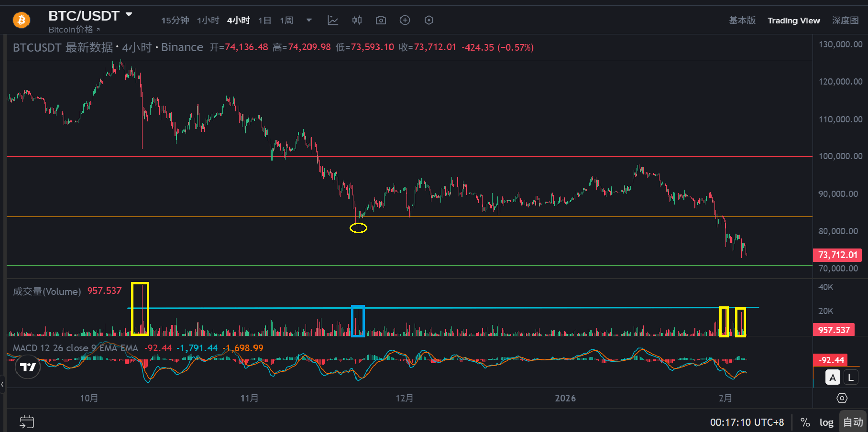Click the candlestick chart type icon
The width and height of the screenshot is (868, 432).
tap(357, 20)
